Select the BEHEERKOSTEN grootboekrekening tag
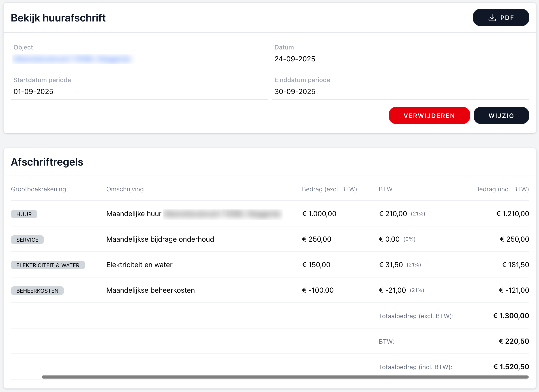The image size is (539, 392). pos(37,290)
